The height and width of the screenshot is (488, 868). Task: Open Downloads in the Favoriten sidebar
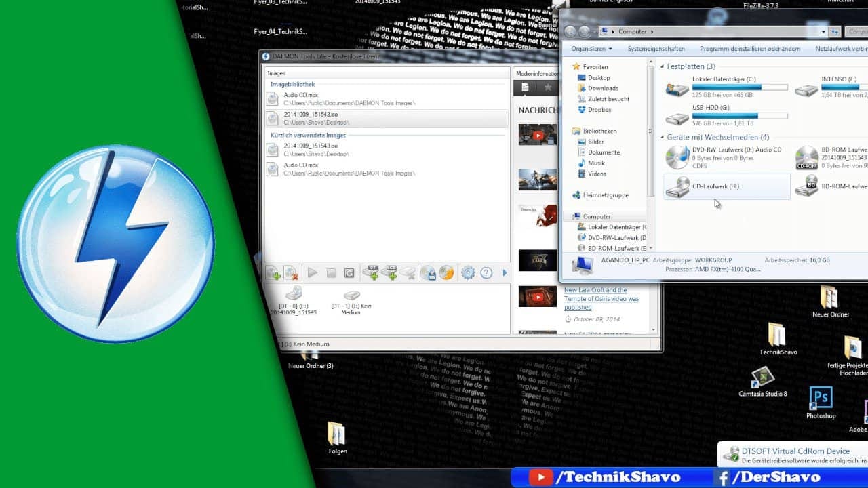point(603,88)
